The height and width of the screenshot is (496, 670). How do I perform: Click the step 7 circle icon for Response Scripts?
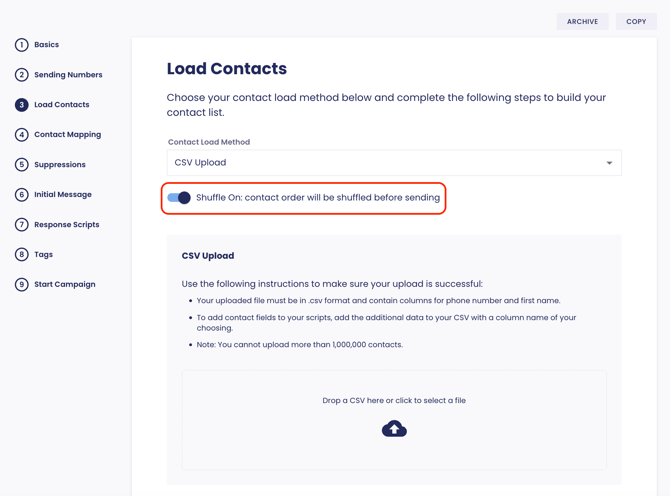21,224
